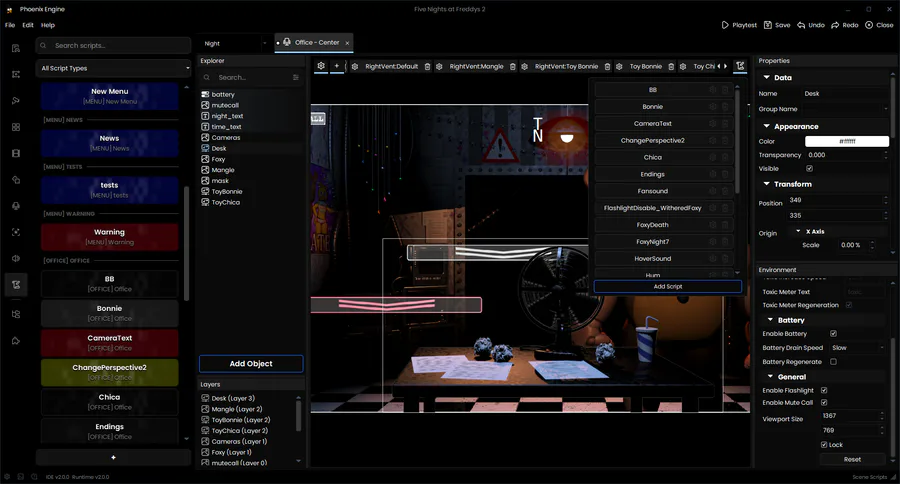Screen dimensions: 900x484
Task: Open the File menu
Action: pyautogui.click(x=10, y=25)
